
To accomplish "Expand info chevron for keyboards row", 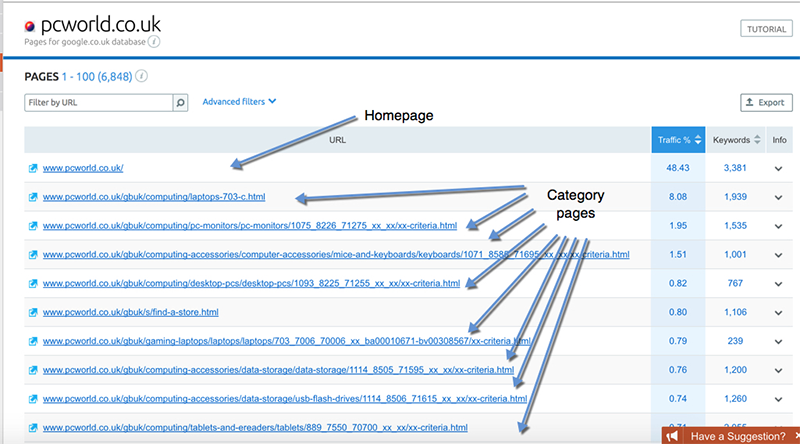I will point(778,255).
